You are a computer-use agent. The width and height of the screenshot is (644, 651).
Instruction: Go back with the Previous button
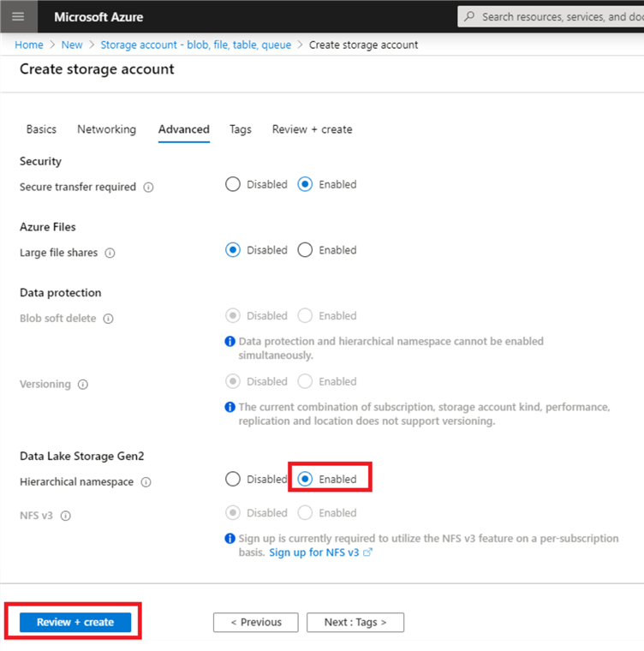tap(256, 622)
